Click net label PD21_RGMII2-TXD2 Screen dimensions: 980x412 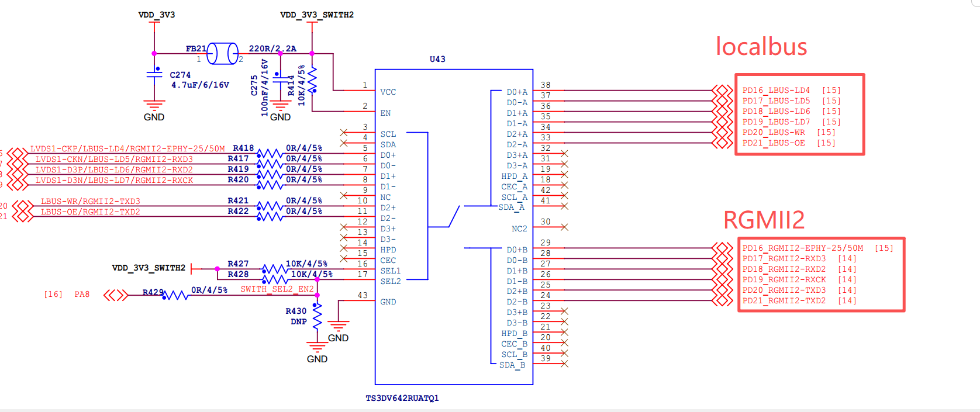pos(784,300)
